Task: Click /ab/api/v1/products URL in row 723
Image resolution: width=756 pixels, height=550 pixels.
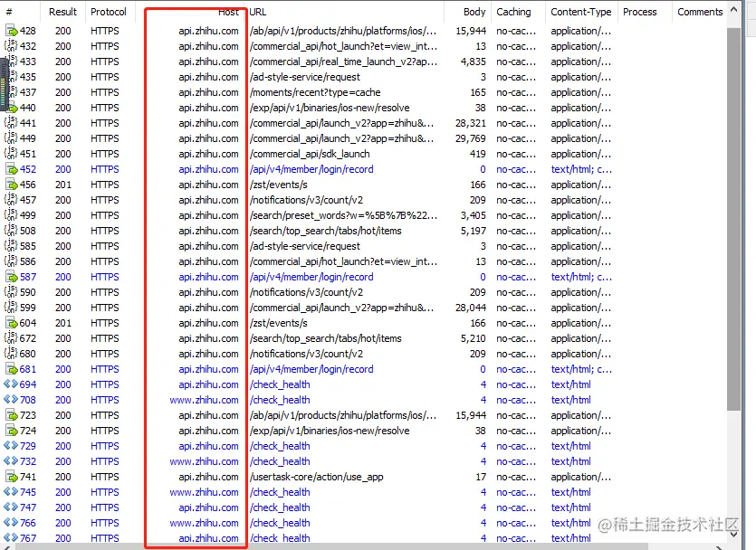Action: click(343, 415)
